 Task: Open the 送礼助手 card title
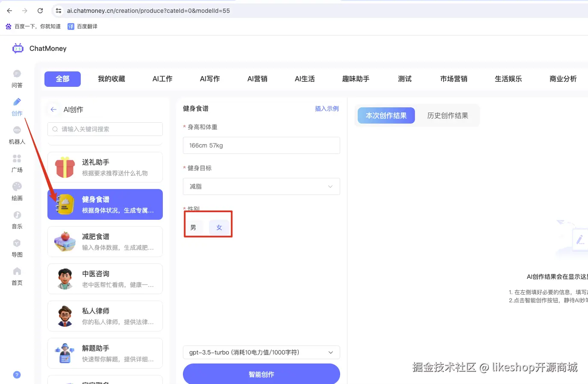click(96, 162)
